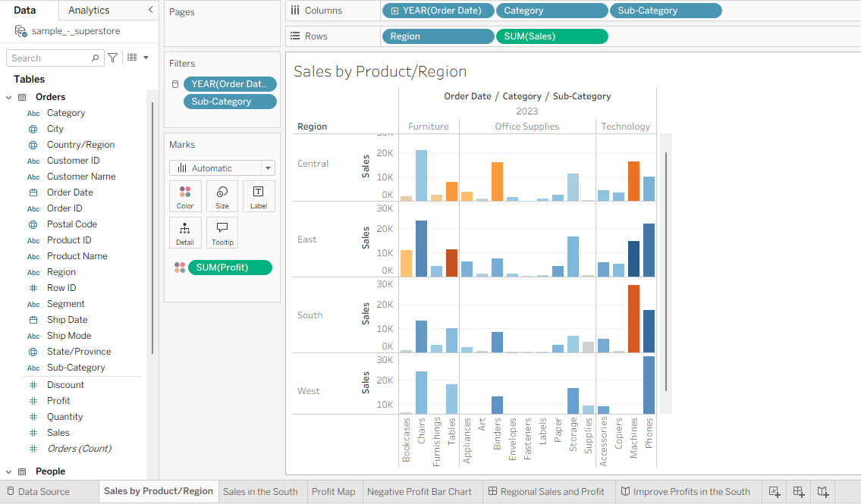Image resolution: width=861 pixels, height=504 pixels.
Task: Add a new dashboard icon
Action: tap(798, 491)
